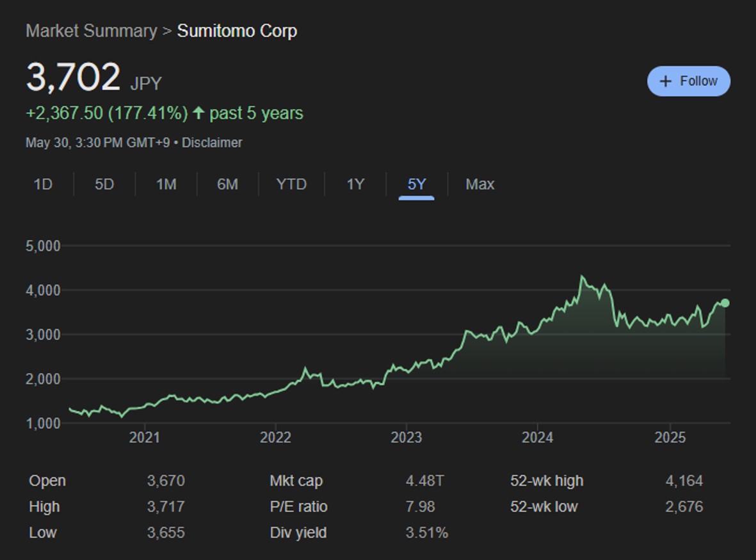
Task: Click the Div yield label
Action: point(298,532)
